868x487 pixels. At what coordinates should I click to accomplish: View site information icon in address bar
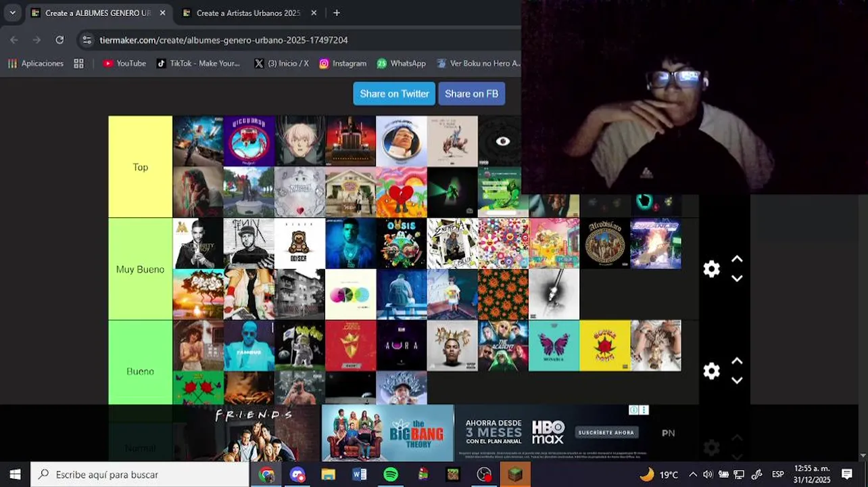pyautogui.click(x=87, y=40)
